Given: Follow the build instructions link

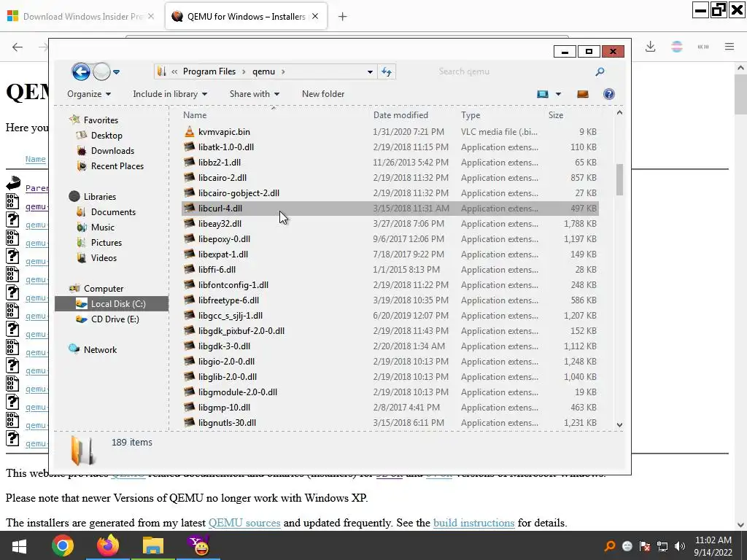Looking at the screenshot, I should tap(473, 523).
